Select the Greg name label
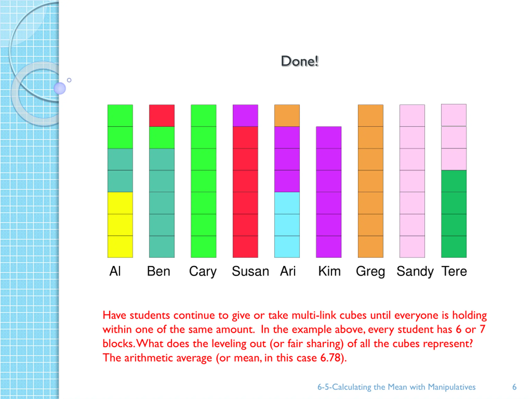Viewport: 532px width, 399px height. coord(370,272)
